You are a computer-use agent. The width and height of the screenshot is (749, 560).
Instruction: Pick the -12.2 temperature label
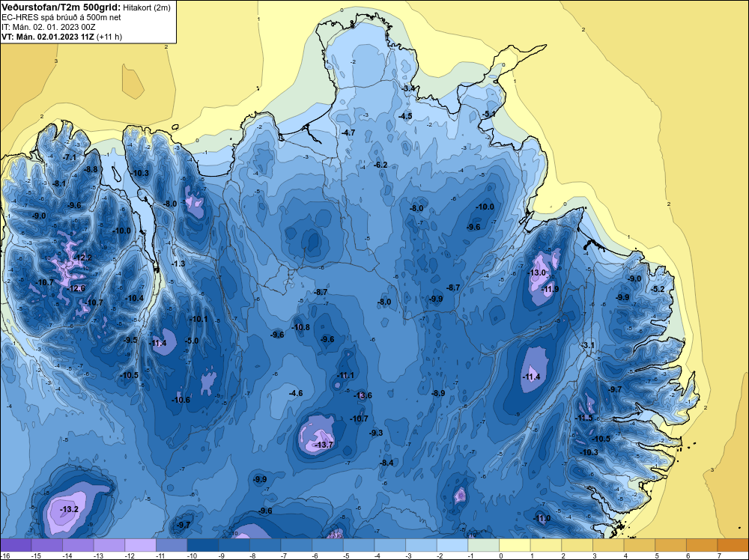(x=84, y=258)
